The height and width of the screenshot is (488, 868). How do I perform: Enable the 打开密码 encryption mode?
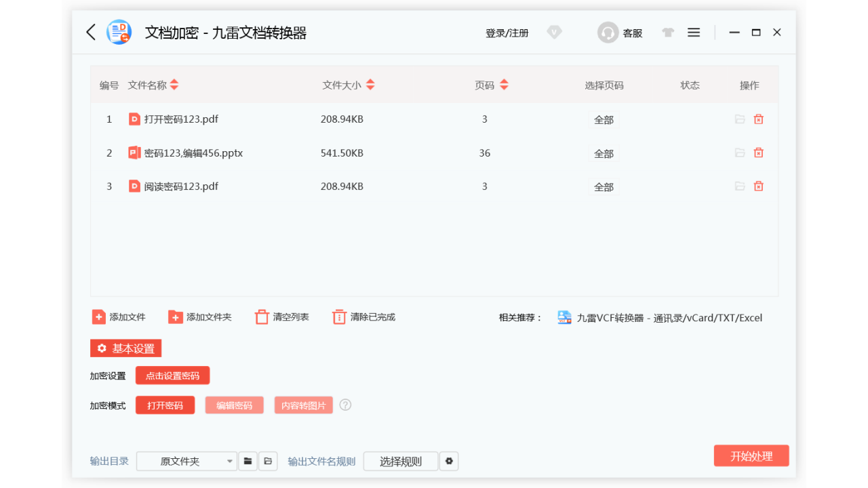pyautogui.click(x=165, y=405)
